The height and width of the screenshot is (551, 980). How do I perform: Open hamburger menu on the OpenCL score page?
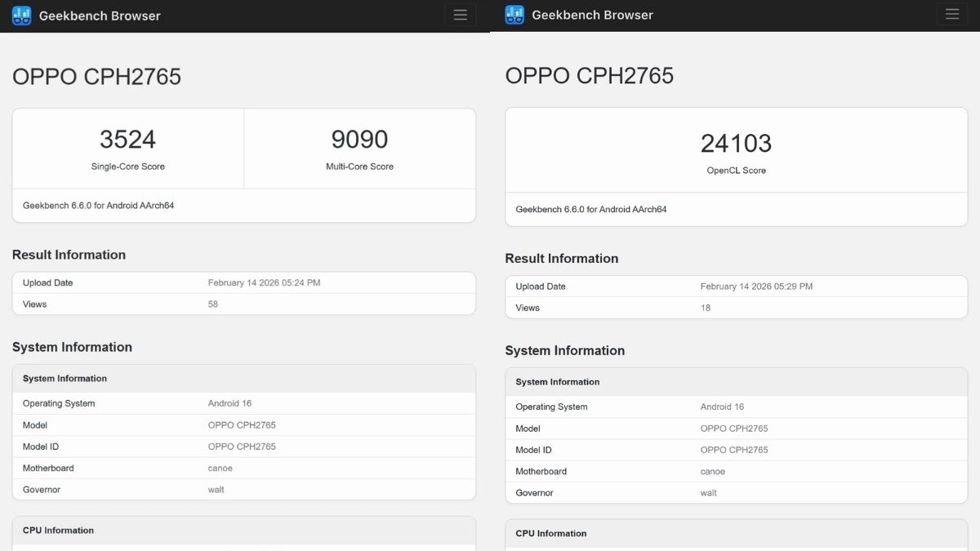tap(952, 14)
